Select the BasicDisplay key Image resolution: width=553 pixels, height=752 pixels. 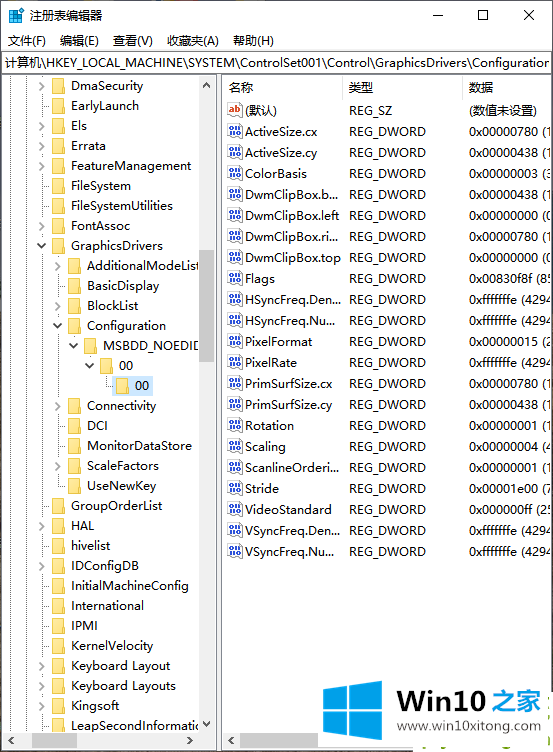pos(123,286)
